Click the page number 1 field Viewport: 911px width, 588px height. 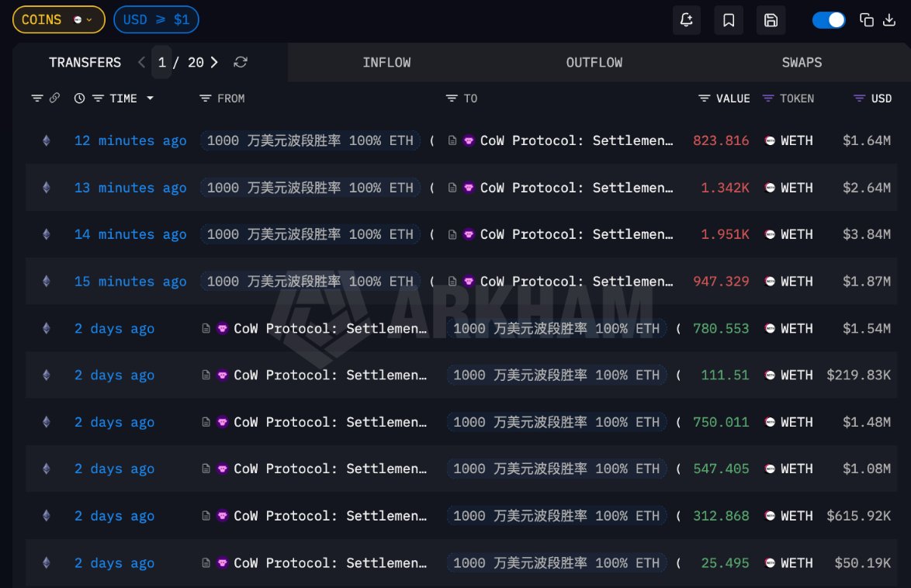coord(162,62)
